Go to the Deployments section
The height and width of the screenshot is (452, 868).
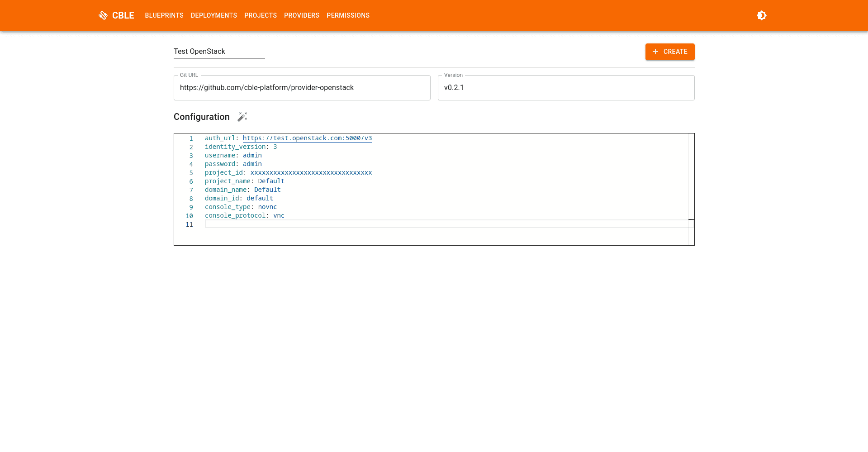tap(214, 15)
